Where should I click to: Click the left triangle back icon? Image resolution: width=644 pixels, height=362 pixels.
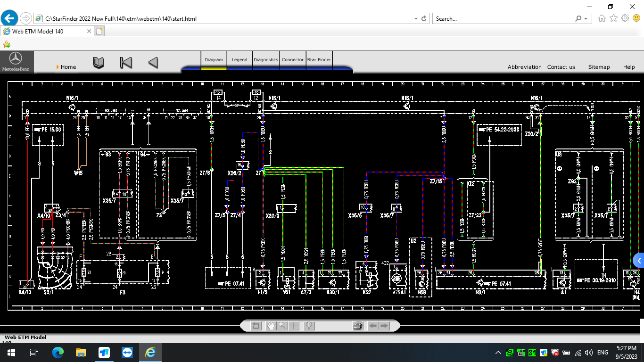(x=153, y=63)
